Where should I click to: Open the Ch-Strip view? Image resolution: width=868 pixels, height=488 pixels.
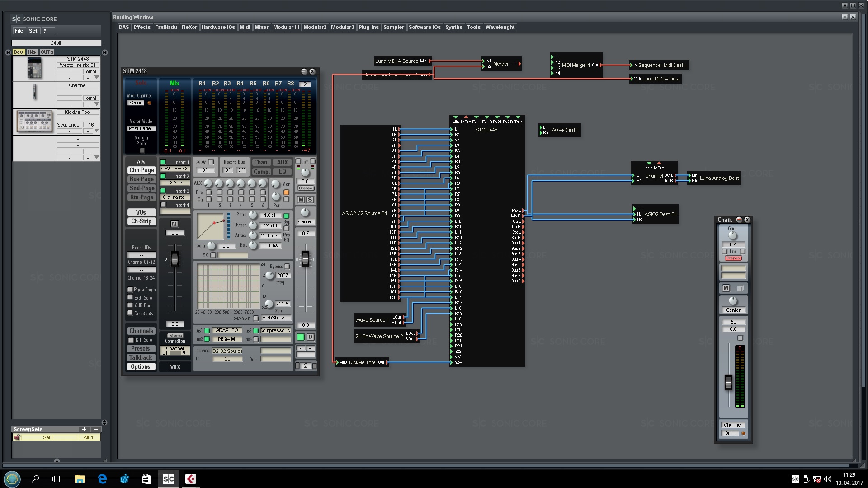pos(142,221)
